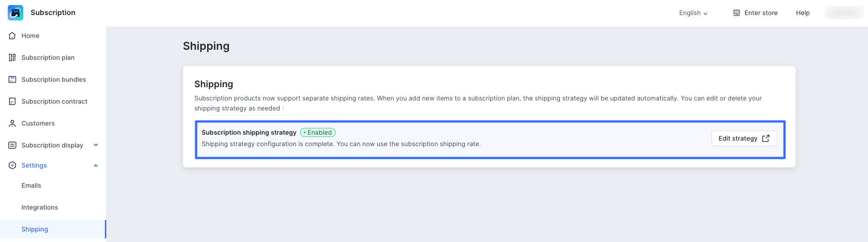This screenshot has height=242, width=868.
Task: Click the Subscription bundles box icon
Action: [x=12, y=79]
